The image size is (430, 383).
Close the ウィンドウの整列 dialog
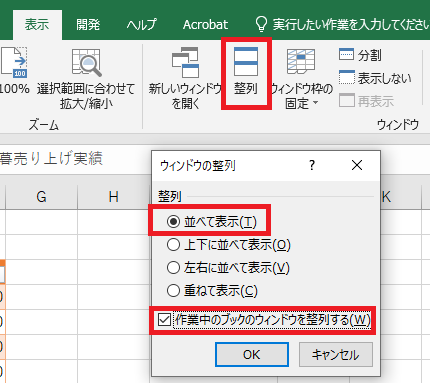click(357, 165)
